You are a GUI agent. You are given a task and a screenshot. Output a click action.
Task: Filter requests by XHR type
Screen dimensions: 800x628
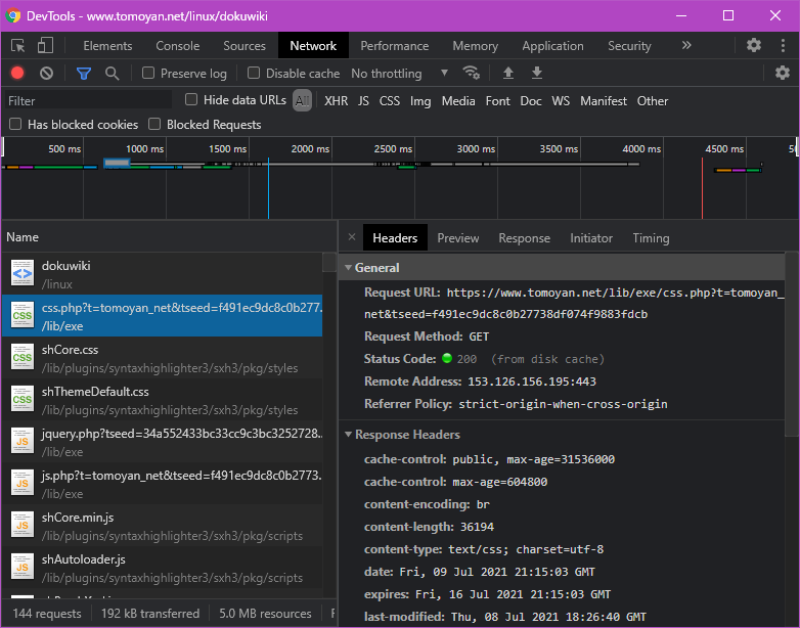coord(336,101)
